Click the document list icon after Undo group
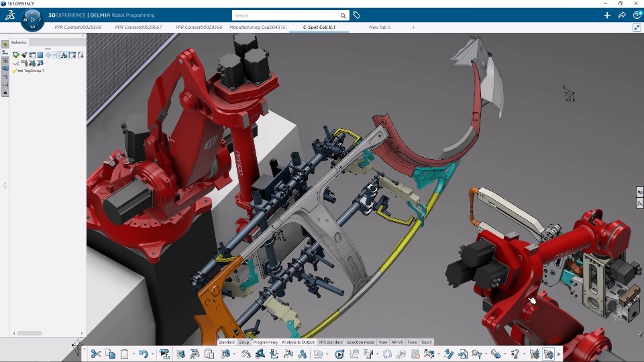 point(209,354)
